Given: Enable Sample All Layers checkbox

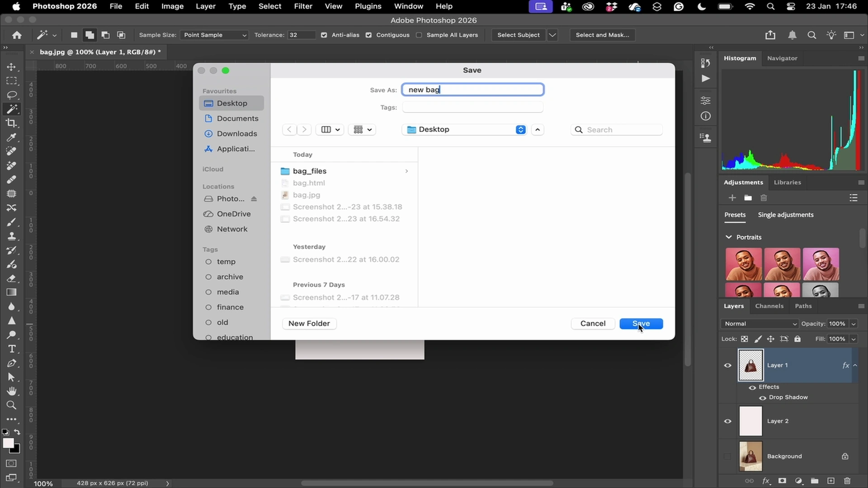Looking at the screenshot, I should [x=419, y=35].
